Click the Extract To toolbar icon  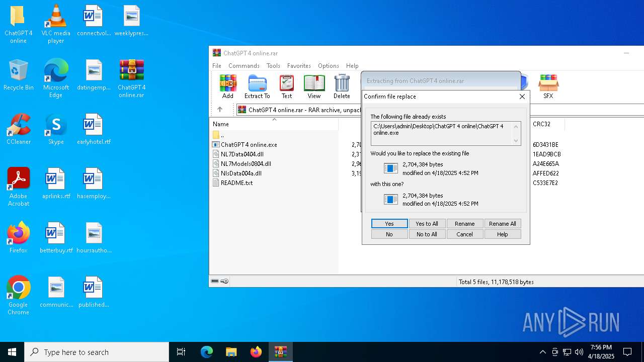click(257, 86)
